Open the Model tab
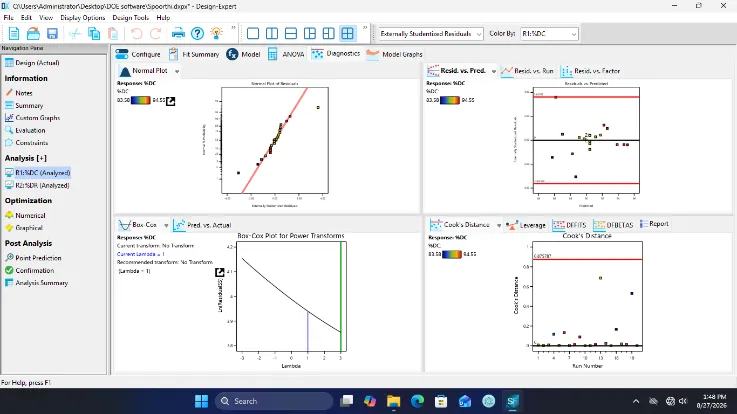Viewport: 737px width, 414px height. click(x=243, y=54)
